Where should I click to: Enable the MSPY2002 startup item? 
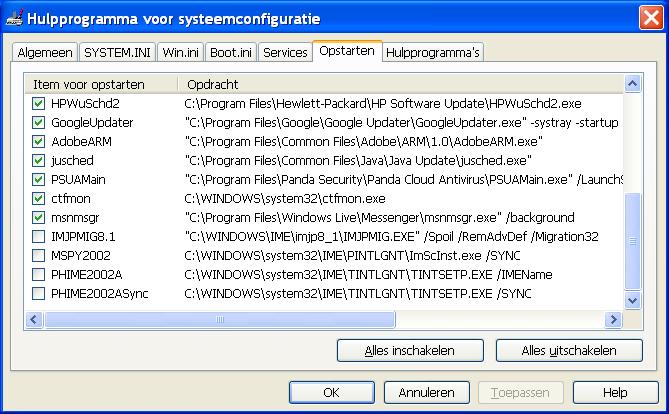click(39, 255)
